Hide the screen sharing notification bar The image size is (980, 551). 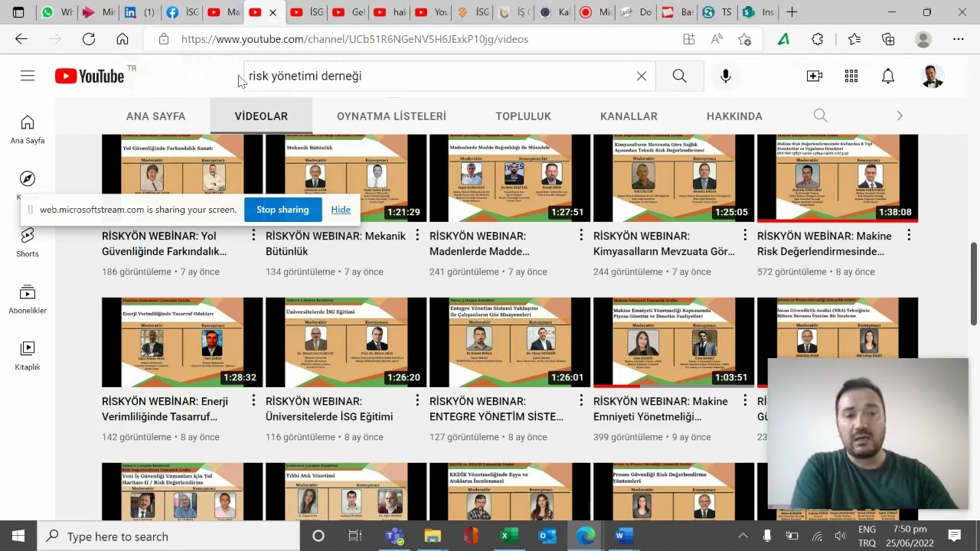pyautogui.click(x=341, y=210)
